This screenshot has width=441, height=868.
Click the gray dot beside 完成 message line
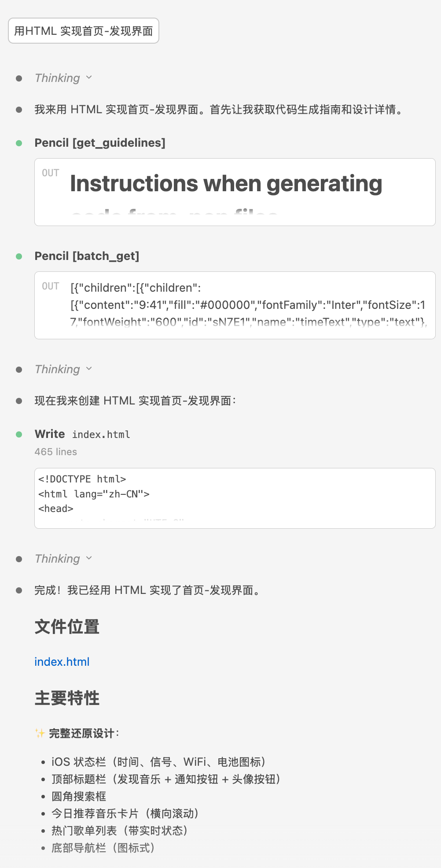coord(19,590)
